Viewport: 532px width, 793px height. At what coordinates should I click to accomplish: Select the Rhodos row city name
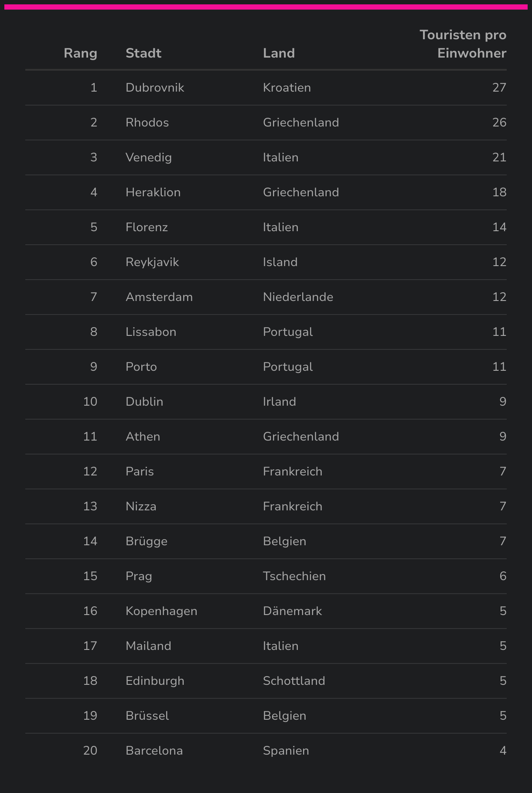tap(147, 123)
